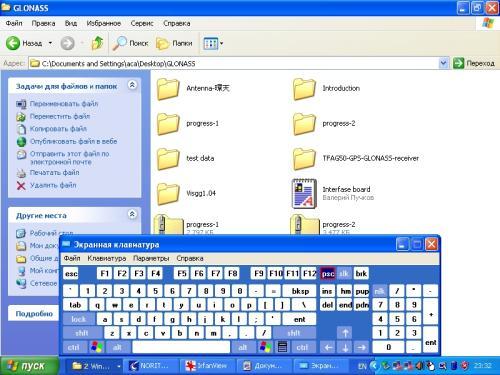Image resolution: width=500 pixels, height=375 pixels.
Task: Click Копировать файл task link
Action: tap(58, 129)
